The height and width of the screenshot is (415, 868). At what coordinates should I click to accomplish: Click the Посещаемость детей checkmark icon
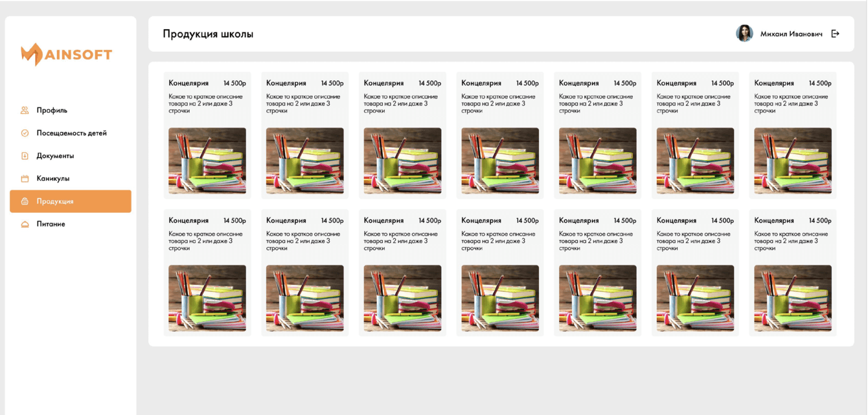coord(25,133)
